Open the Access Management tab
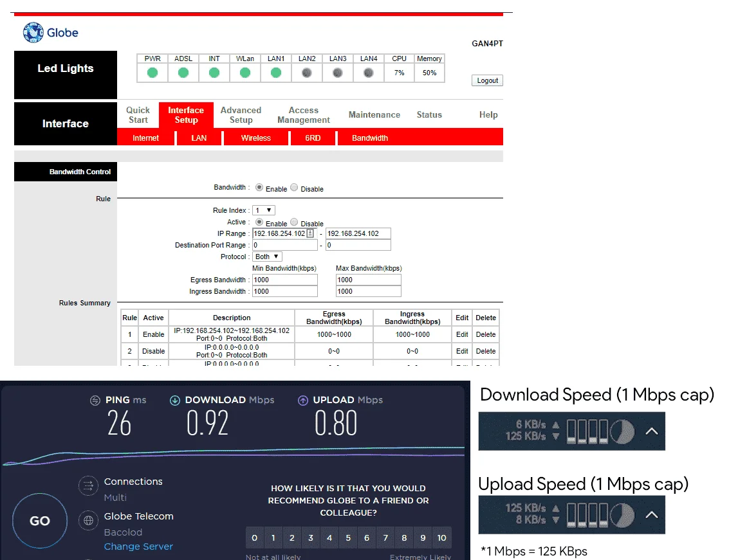 coord(304,115)
